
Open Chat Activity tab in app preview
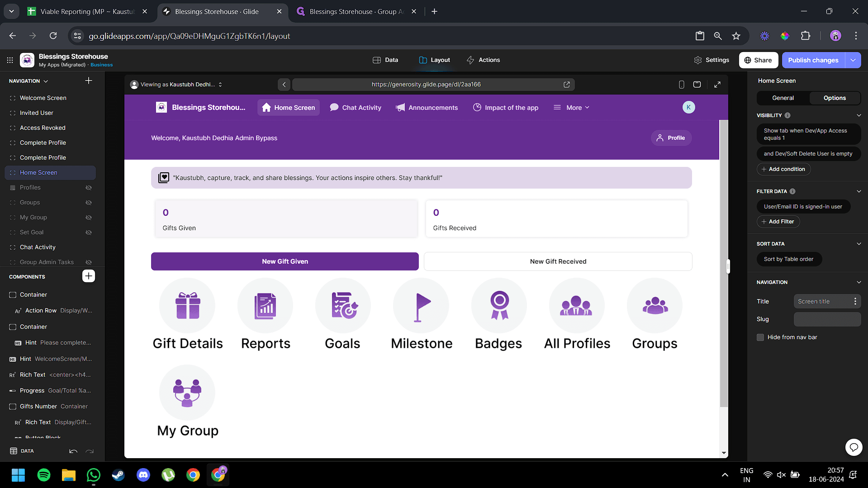pos(356,108)
